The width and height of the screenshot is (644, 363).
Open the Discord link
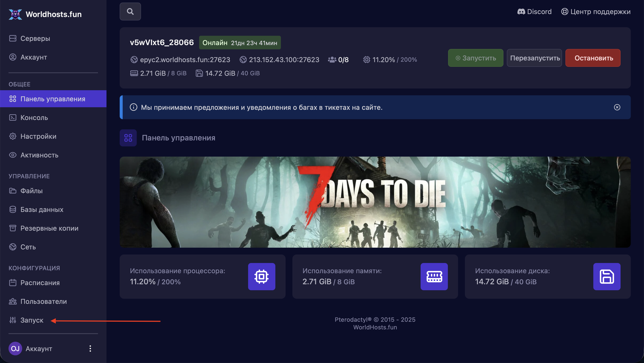click(x=534, y=12)
